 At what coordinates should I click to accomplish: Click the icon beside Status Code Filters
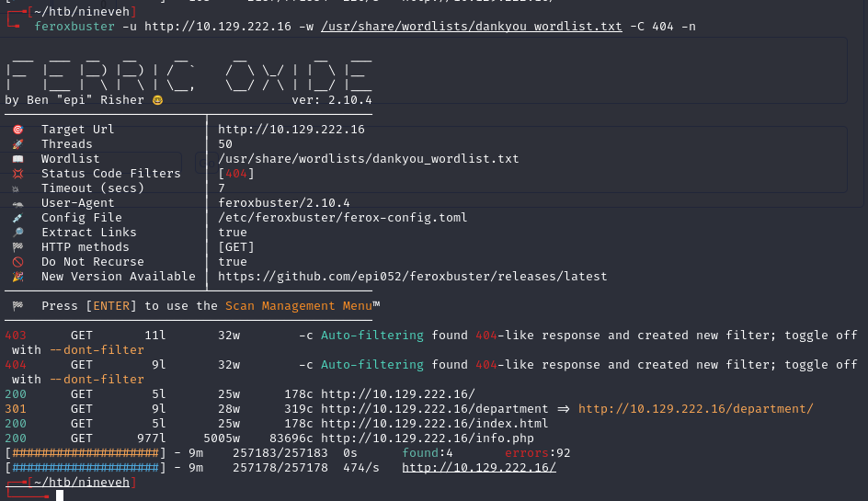click(17, 174)
